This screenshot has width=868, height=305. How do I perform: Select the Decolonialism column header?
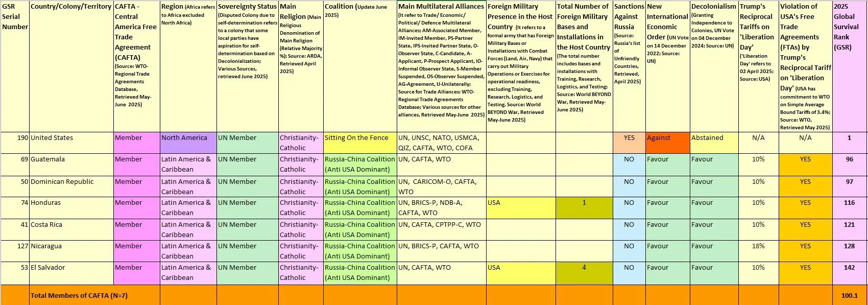[x=714, y=66]
